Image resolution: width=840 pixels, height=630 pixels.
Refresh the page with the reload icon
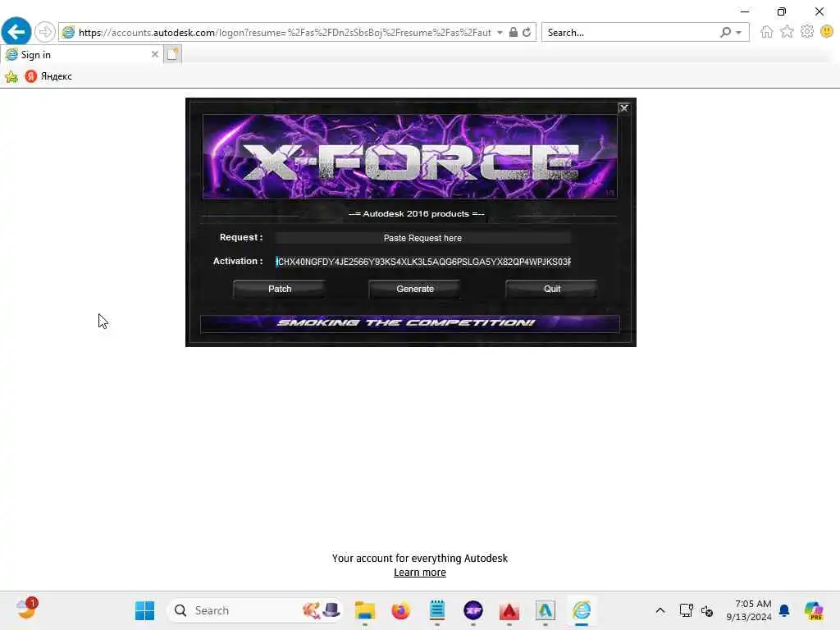pos(527,32)
